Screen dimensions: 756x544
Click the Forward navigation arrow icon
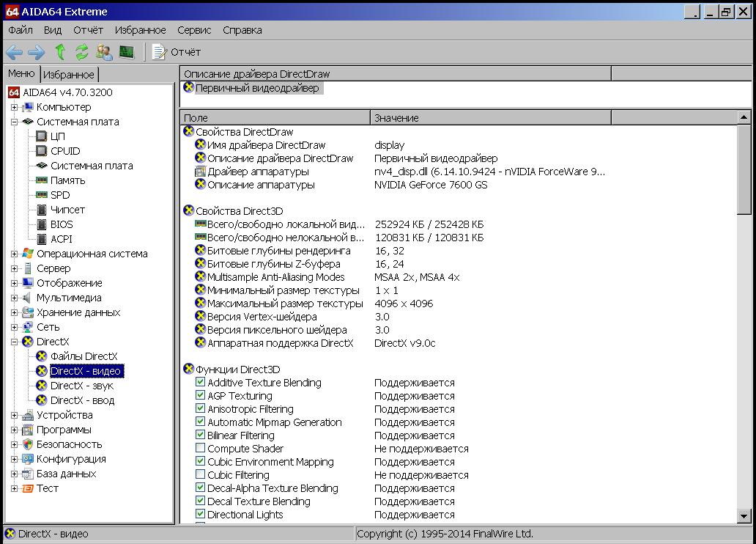point(36,52)
